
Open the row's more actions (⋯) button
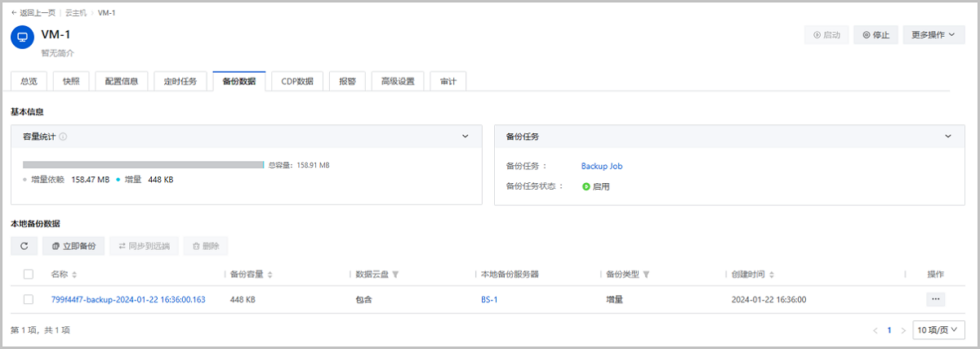point(935,299)
